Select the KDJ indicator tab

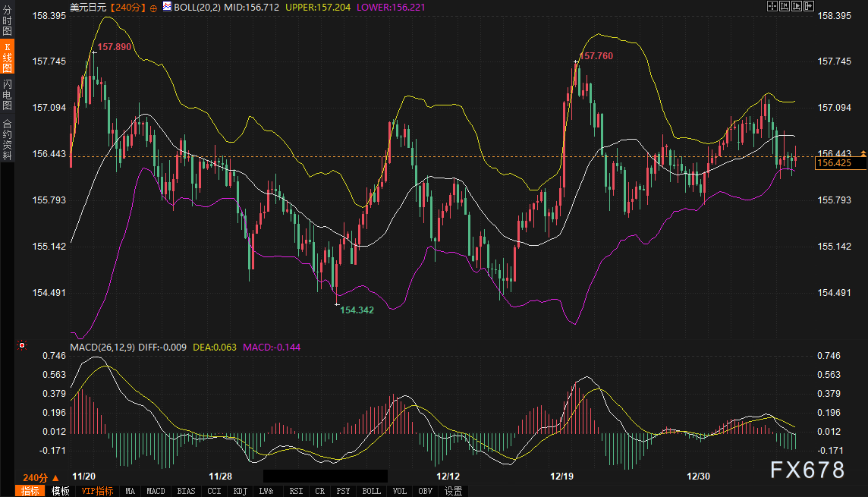[240, 491]
